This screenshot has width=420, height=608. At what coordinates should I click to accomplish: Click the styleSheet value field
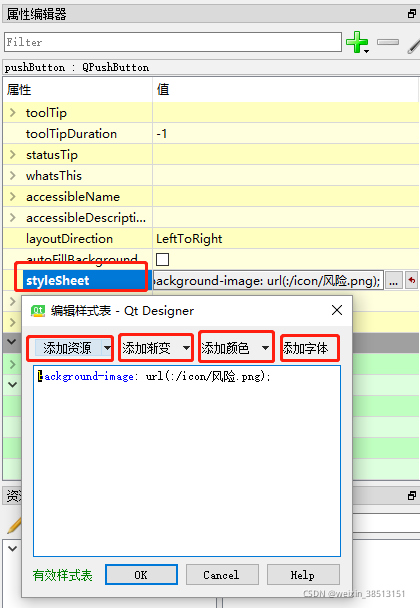click(268, 280)
